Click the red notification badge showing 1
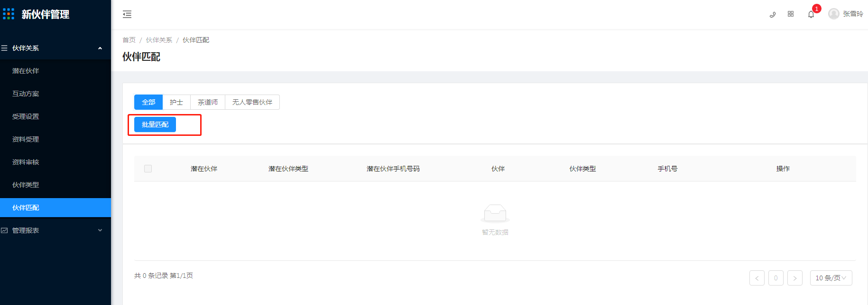Screen dimensions: 868x305 (x=817, y=9)
